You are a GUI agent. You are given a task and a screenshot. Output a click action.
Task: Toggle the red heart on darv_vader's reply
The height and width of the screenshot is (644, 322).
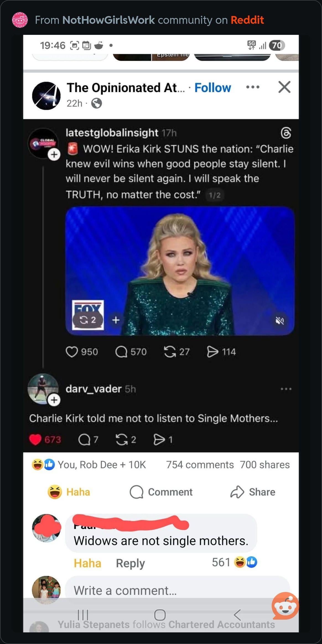pyautogui.click(x=35, y=440)
